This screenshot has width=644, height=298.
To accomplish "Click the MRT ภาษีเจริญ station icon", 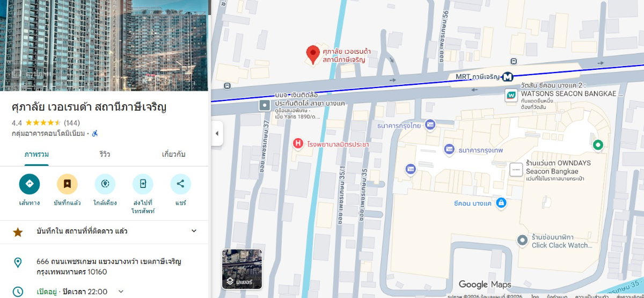I will [508, 77].
